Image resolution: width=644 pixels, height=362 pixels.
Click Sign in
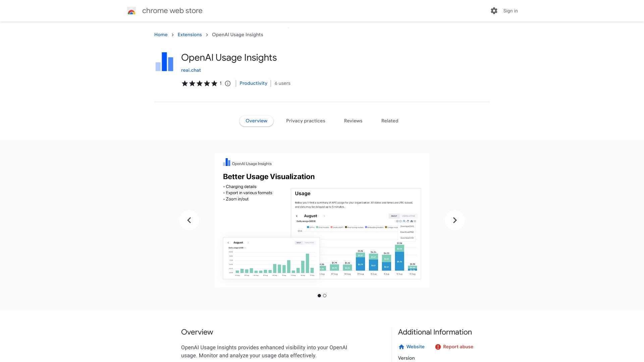coord(510,11)
